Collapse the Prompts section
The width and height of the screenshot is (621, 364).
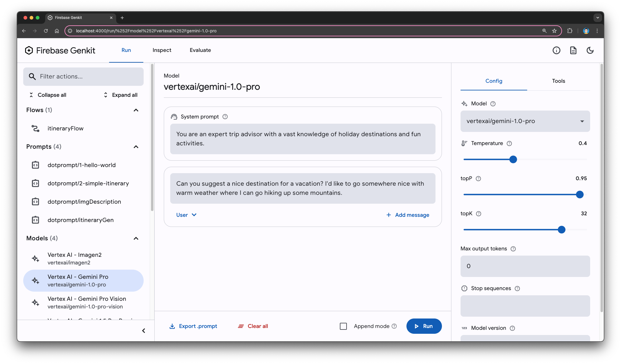click(136, 147)
